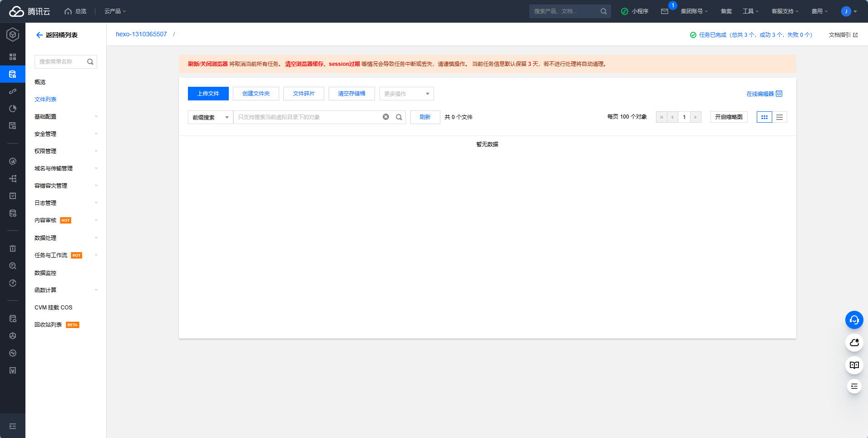Click the 刷新 button

click(425, 117)
